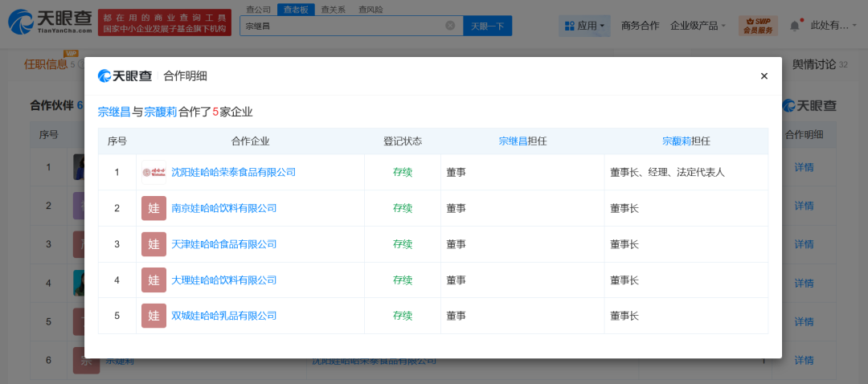Open the 宗馥莉 name link in summary

[x=160, y=112]
